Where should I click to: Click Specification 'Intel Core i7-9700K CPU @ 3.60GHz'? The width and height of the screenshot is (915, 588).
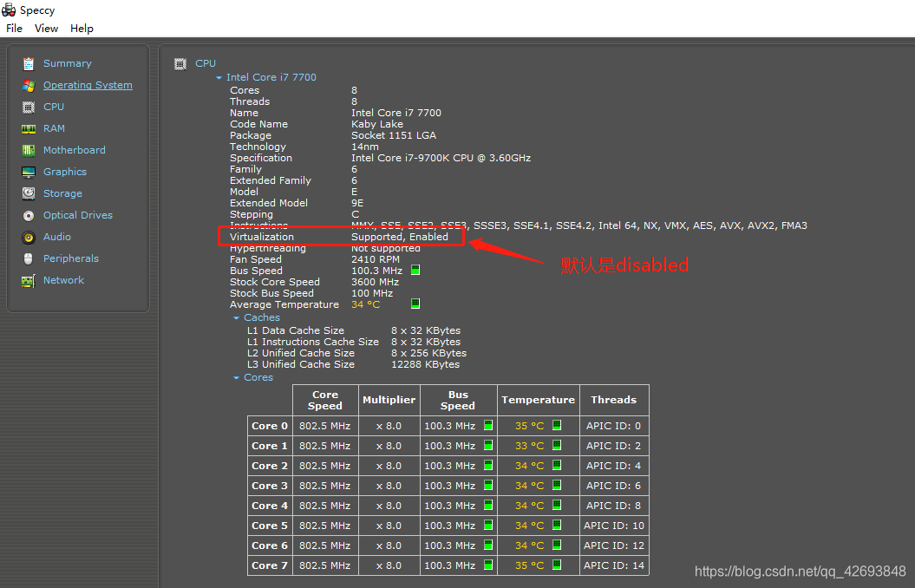click(x=441, y=158)
